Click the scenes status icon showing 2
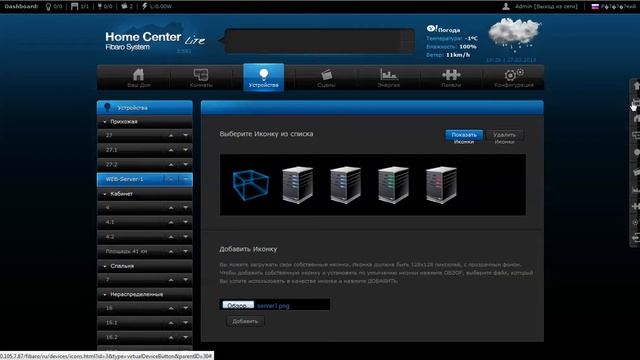Viewport: 640px width, 360px height. click(124, 7)
